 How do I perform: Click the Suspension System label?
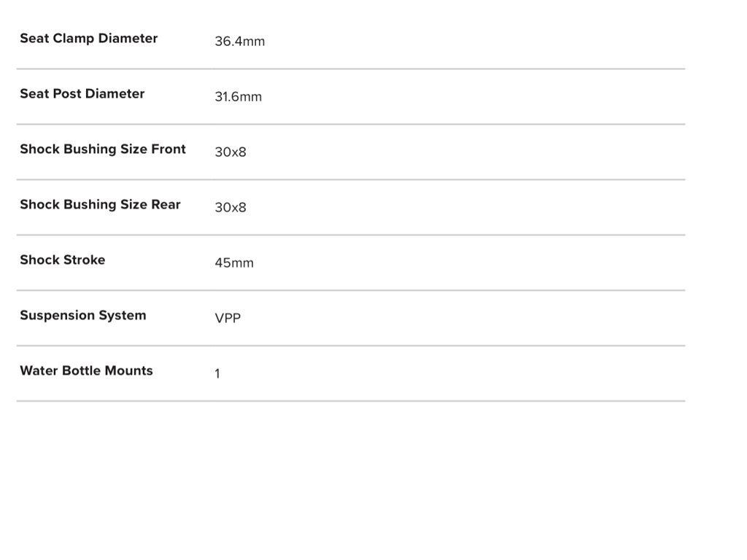pyautogui.click(x=82, y=316)
